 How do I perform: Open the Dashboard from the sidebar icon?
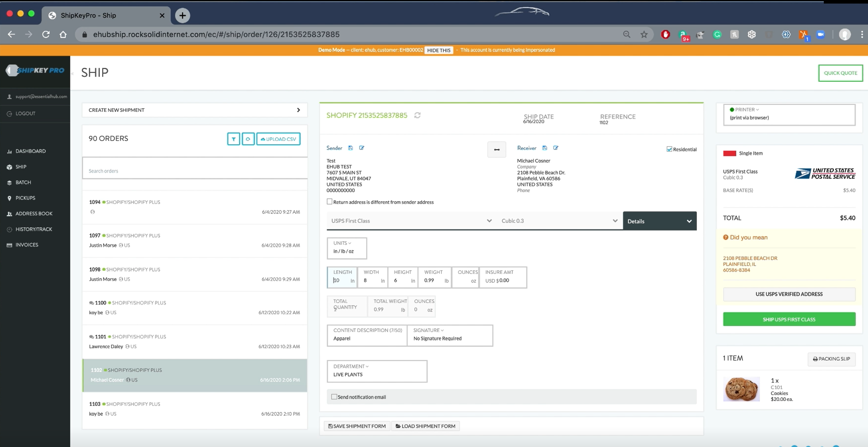[30, 151]
